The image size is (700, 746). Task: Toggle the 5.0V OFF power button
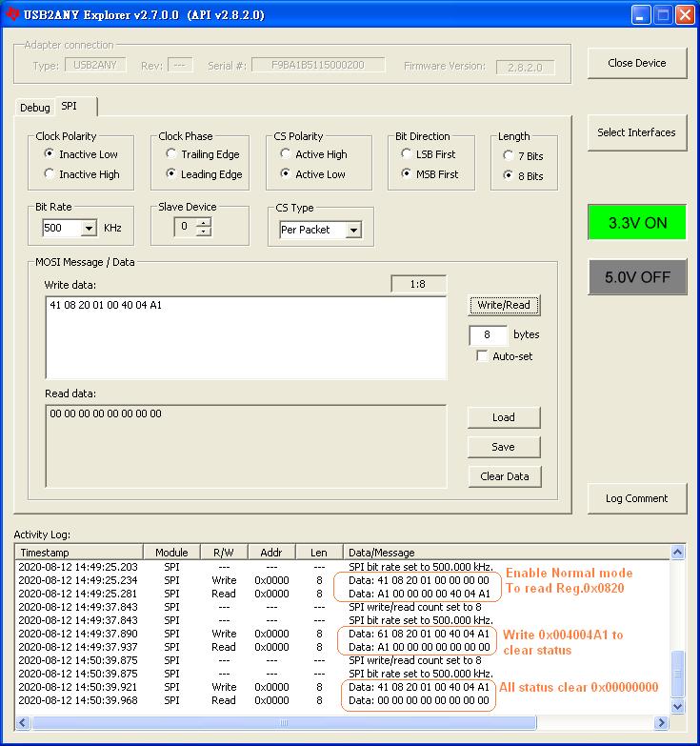pyautogui.click(x=637, y=277)
